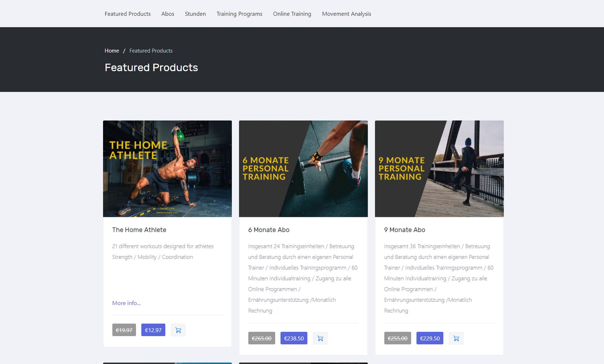Click 6 Monate Personal Training image
Screen dimensions: 604x364
[x=303, y=169]
